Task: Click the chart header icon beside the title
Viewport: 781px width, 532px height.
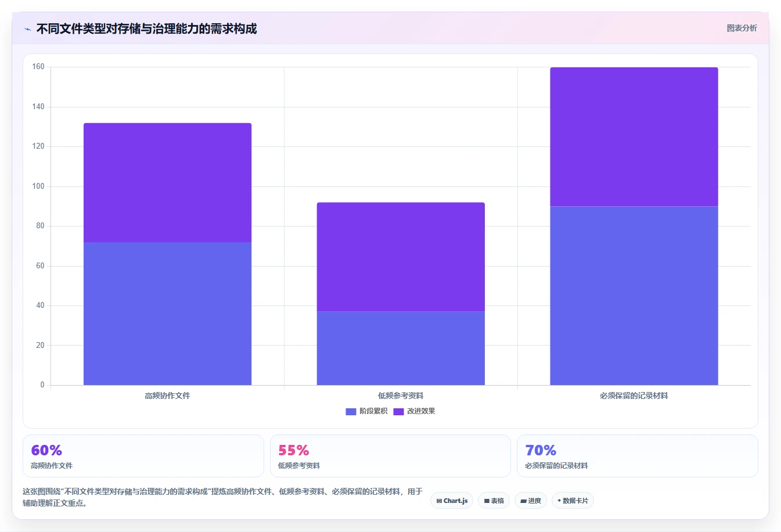Action: [x=27, y=29]
